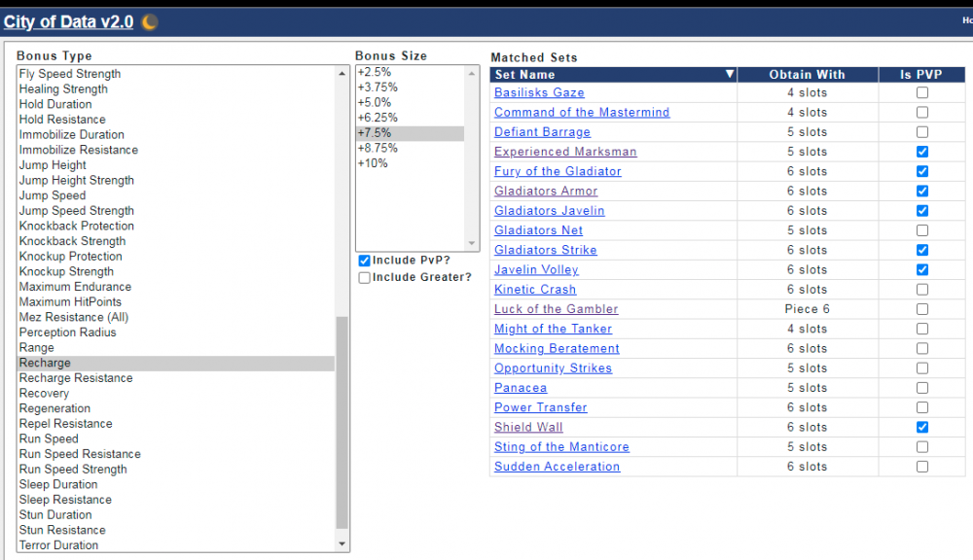Click the Bonus Size list down arrow
973x560 pixels.
coord(473,244)
